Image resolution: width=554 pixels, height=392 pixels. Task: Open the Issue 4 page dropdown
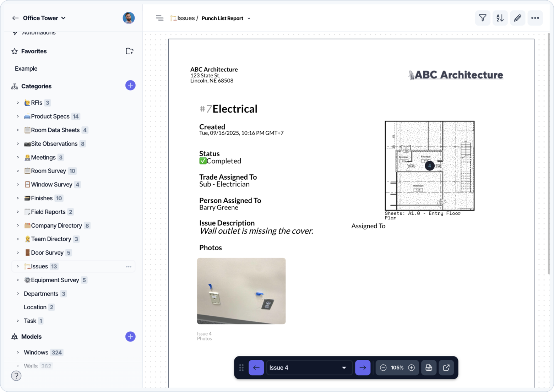point(309,368)
